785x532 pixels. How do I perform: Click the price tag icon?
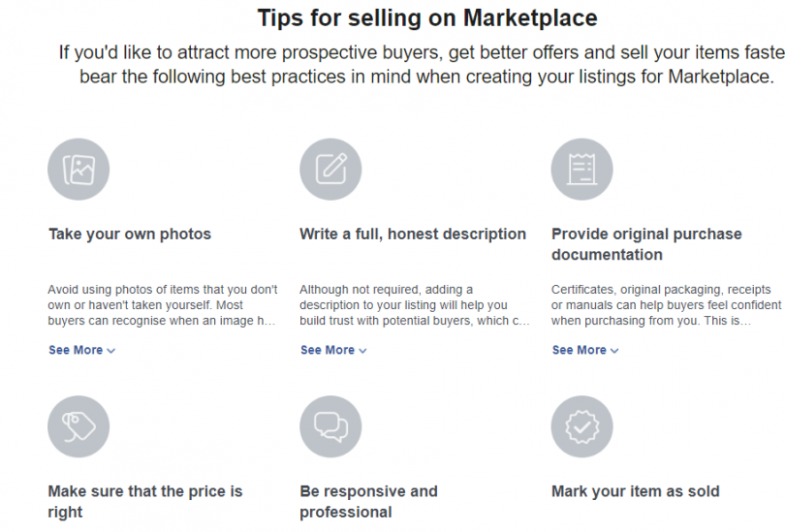(78, 427)
